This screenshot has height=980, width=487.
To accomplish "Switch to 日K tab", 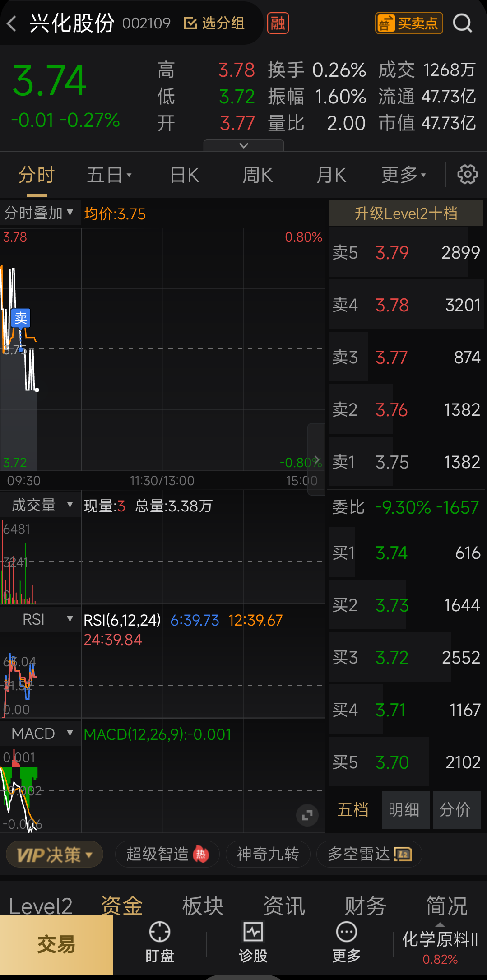I will (x=185, y=175).
